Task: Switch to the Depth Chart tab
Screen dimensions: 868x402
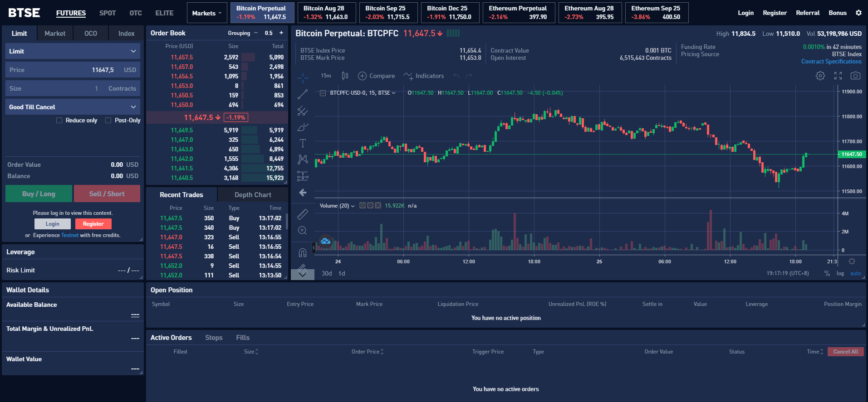Action: coord(253,195)
